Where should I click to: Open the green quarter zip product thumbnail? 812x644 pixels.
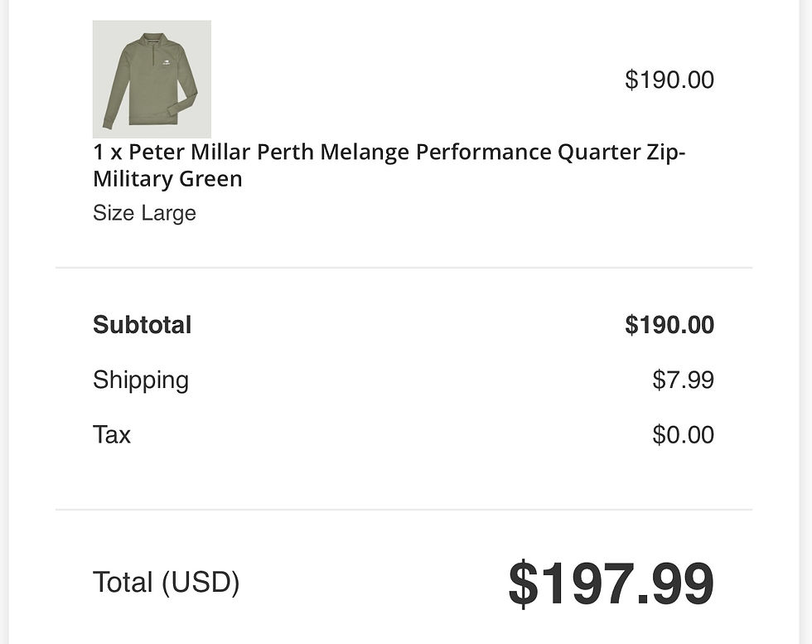tap(152, 80)
